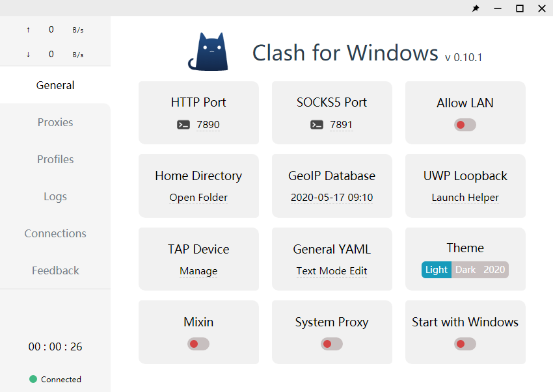Launch Helper for UWP Loopback

pos(465,198)
